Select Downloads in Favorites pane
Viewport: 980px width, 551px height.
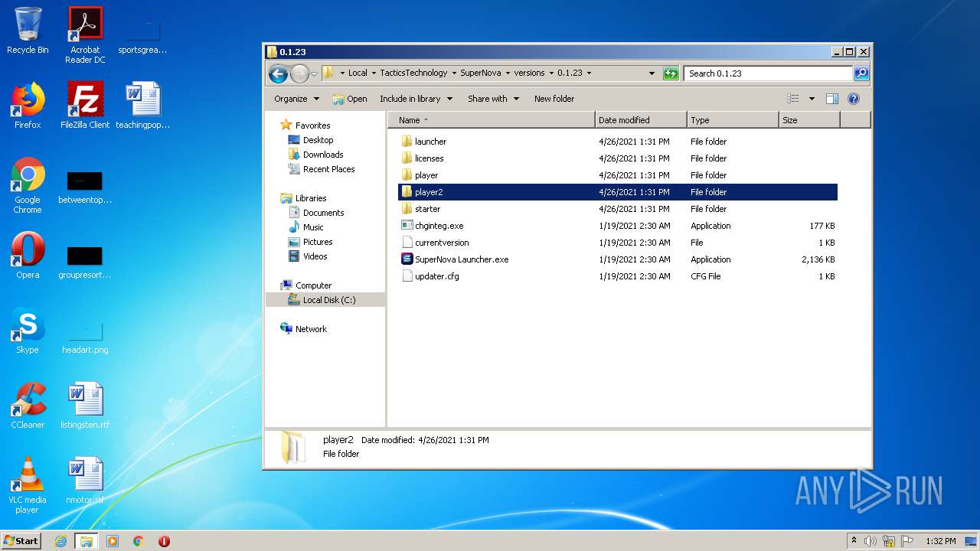[x=322, y=155]
